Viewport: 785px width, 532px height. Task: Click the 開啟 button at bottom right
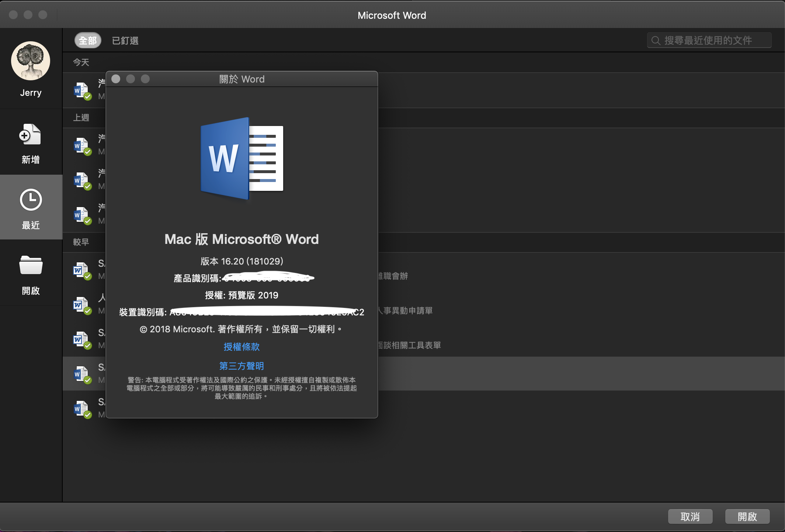(x=747, y=517)
